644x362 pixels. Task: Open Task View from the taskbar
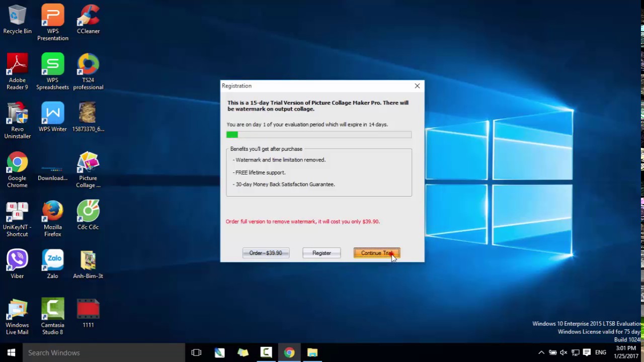196,352
